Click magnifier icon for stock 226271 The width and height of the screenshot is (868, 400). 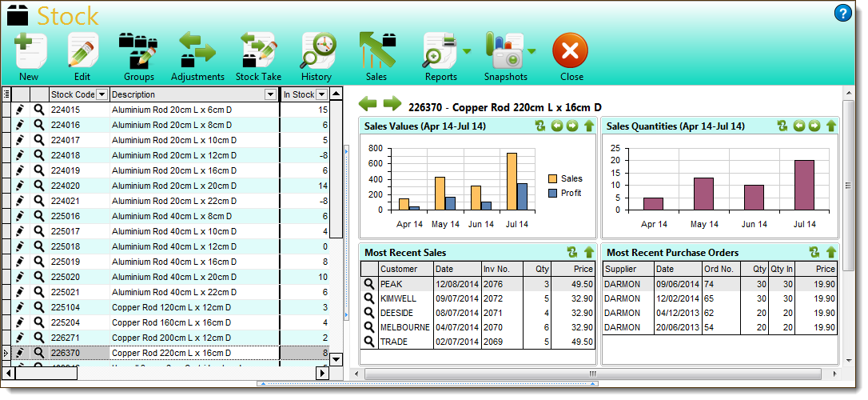click(38, 338)
